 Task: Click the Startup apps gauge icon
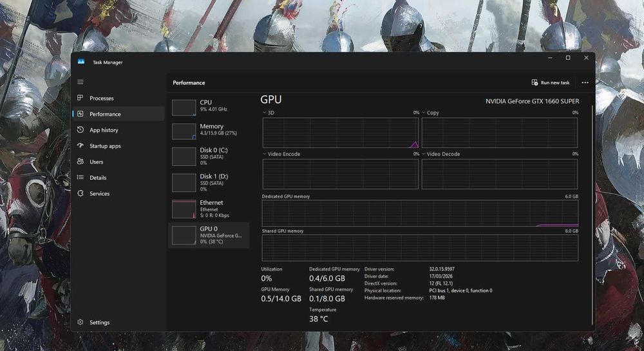(x=80, y=146)
